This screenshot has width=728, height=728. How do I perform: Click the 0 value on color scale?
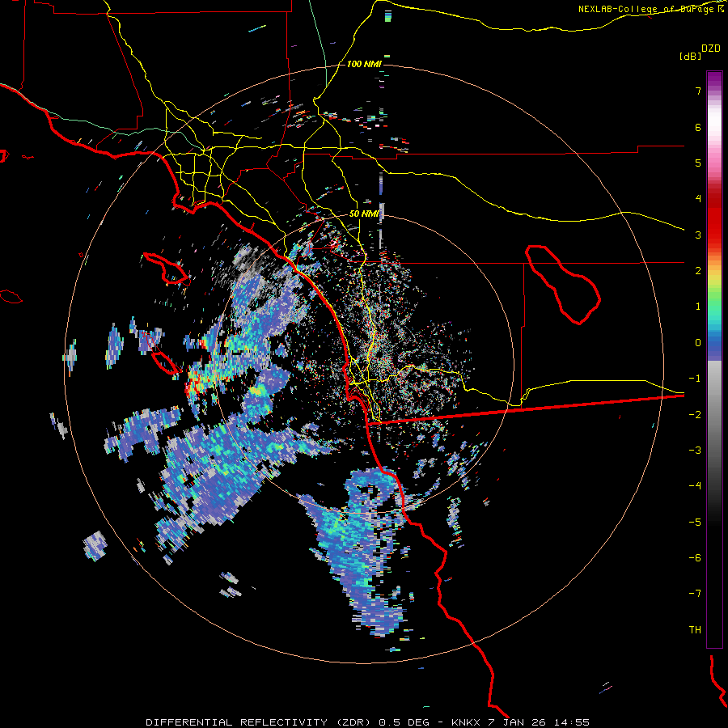698,343
